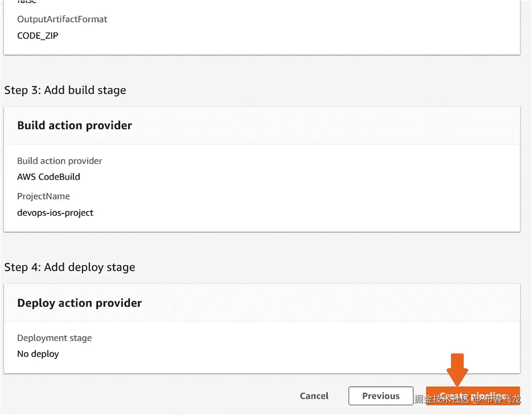This screenshot has width=532, height=415.
Task: Select the devops-ios-project project name
Action: (55, 213)
